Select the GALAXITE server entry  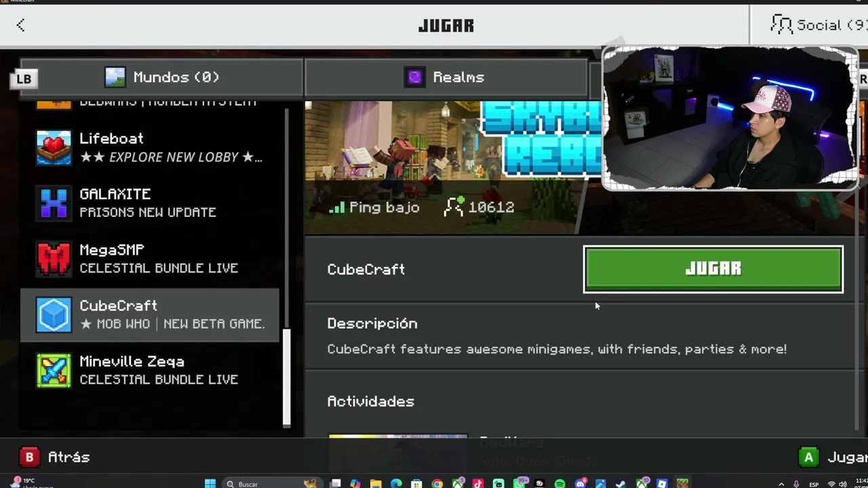[x=149, y=203]
